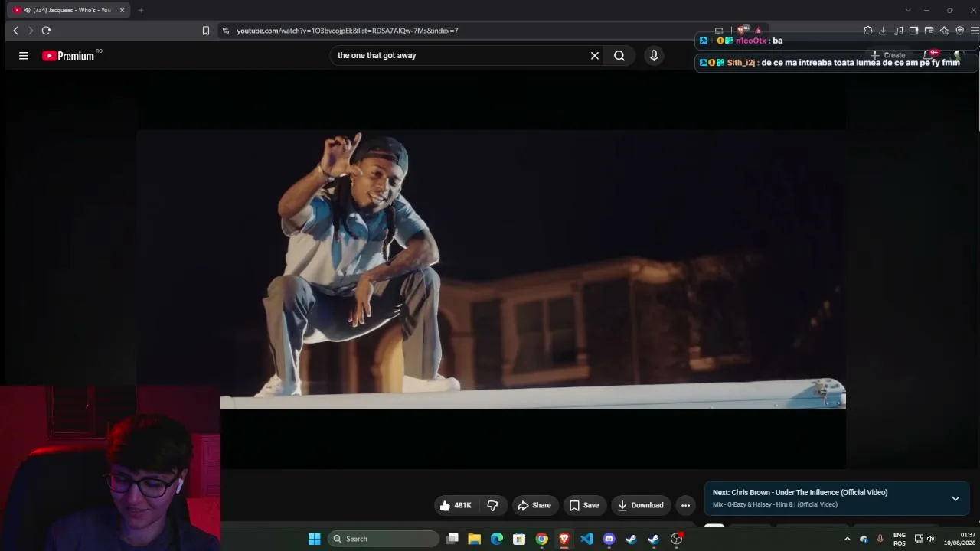
Task: Launch Microsoft Edge from the taskbar
Action: point(497,539)
